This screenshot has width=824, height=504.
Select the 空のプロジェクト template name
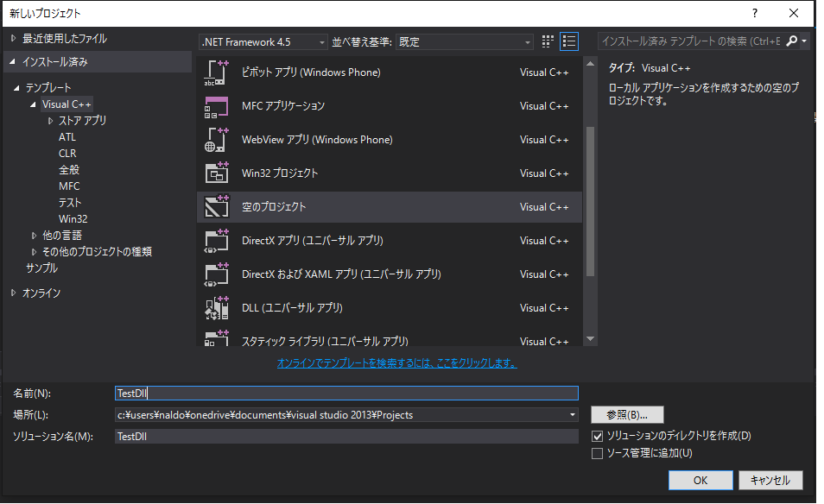[x=274, y=207]
